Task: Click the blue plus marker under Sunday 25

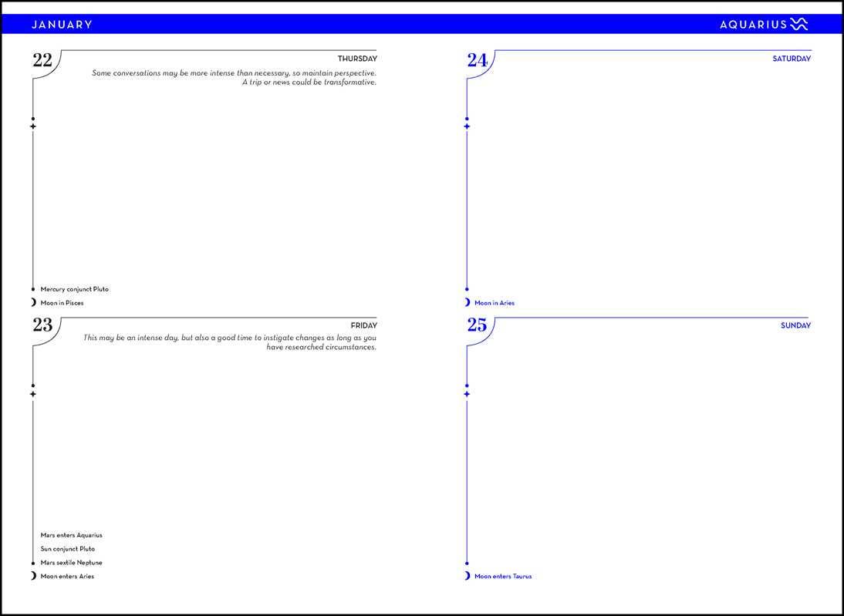Action: (x=467, y=394)
